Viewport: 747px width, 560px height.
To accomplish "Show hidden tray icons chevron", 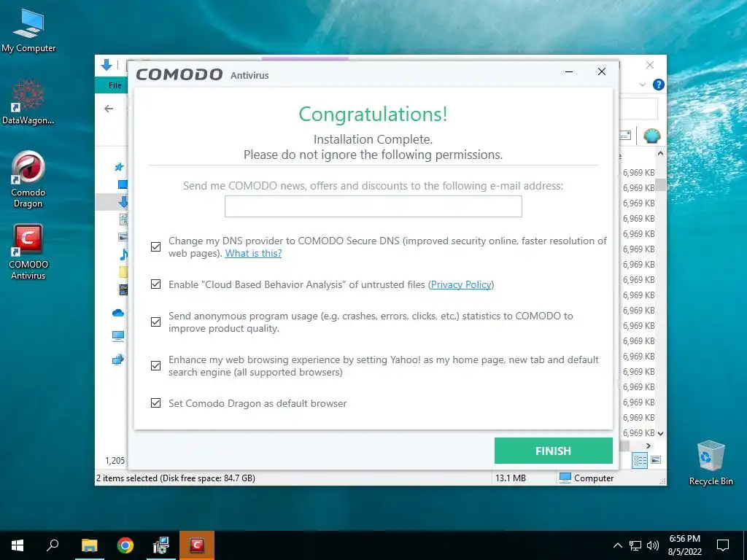I will 617,545.
